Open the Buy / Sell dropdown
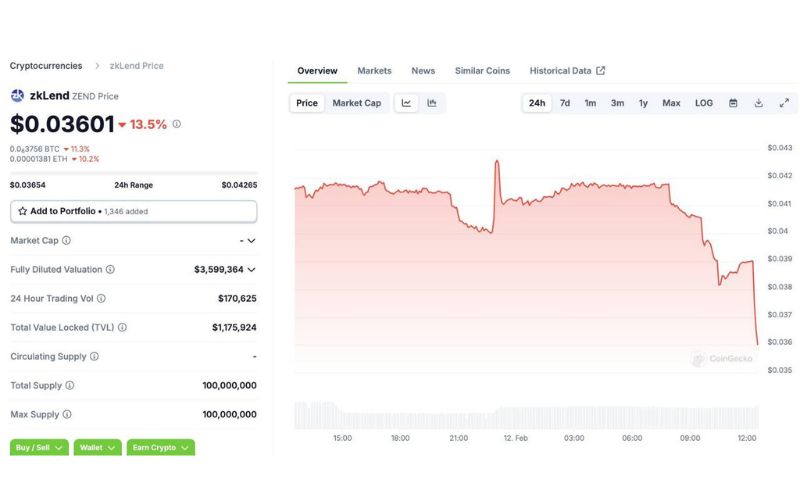The image size is (800, 500). (39, 447)
